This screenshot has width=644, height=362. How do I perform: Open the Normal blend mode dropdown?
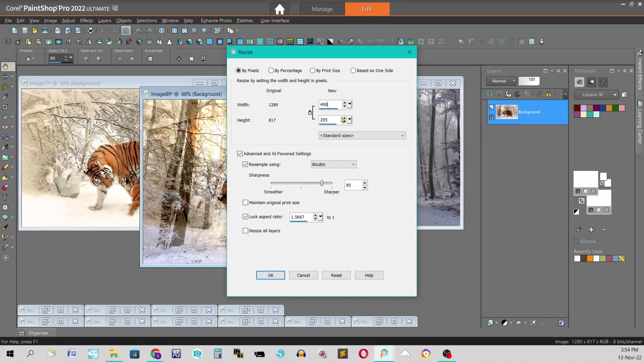click(x=502, y=81)
